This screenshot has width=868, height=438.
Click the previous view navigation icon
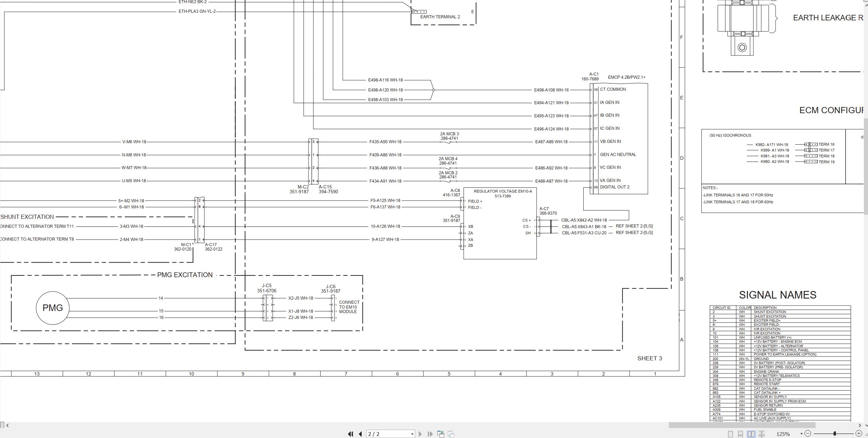(441, 434)
